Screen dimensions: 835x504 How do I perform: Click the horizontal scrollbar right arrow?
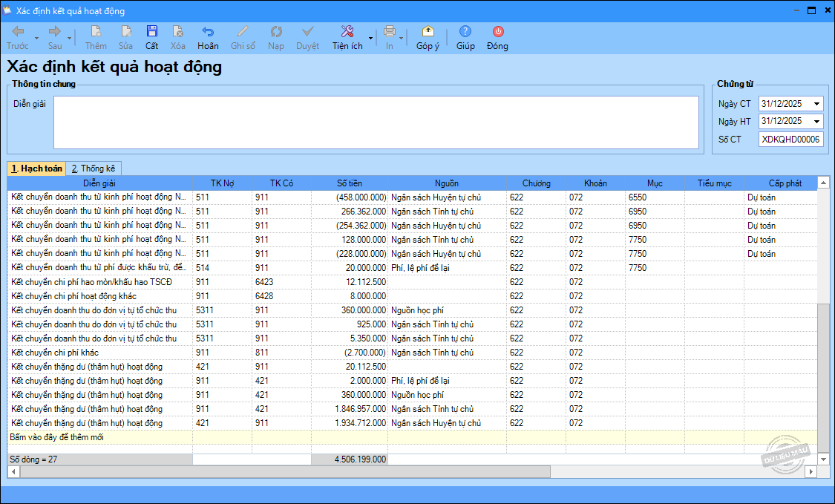[811, 471]
